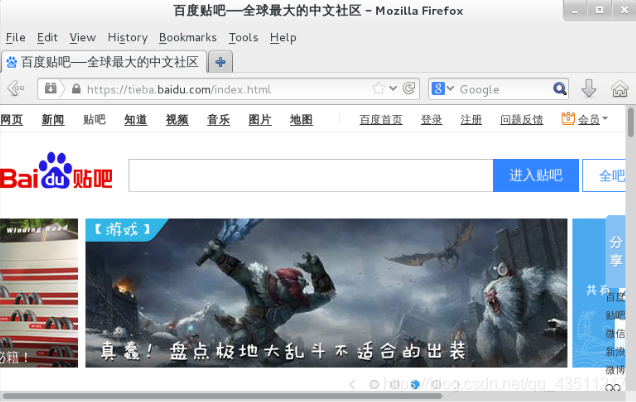
Task: Click the padlock security icon
Action: point(76,89)
